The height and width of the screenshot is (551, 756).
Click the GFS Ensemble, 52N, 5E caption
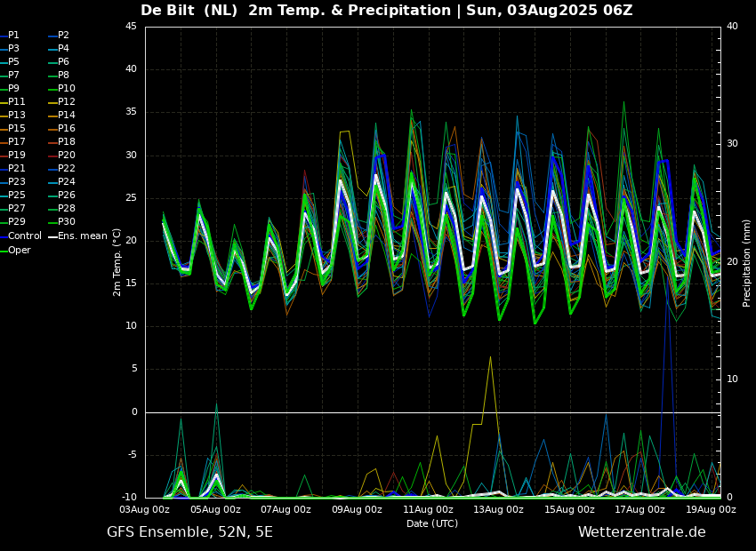coord(189,532)
